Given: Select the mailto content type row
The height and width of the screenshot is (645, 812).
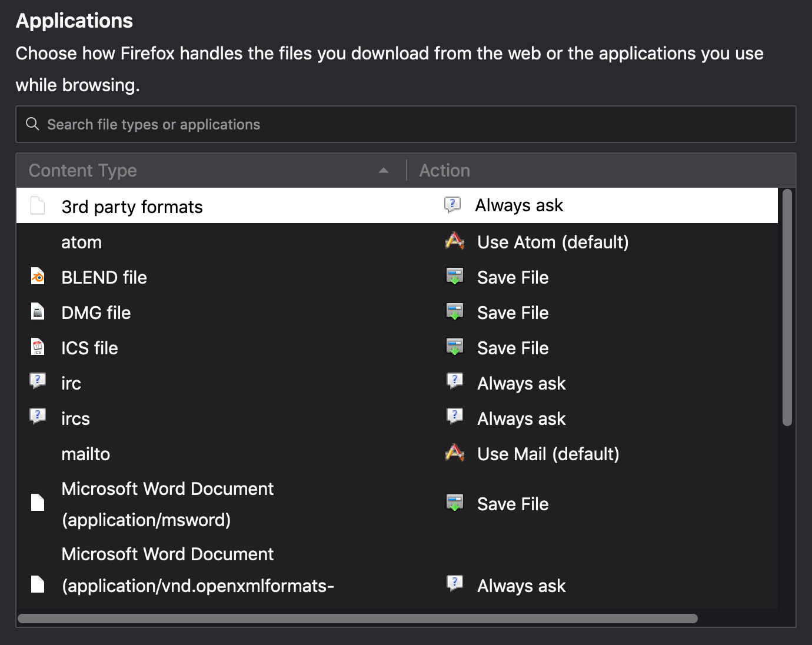Looking at the screenshot, I should pos(86,454).
